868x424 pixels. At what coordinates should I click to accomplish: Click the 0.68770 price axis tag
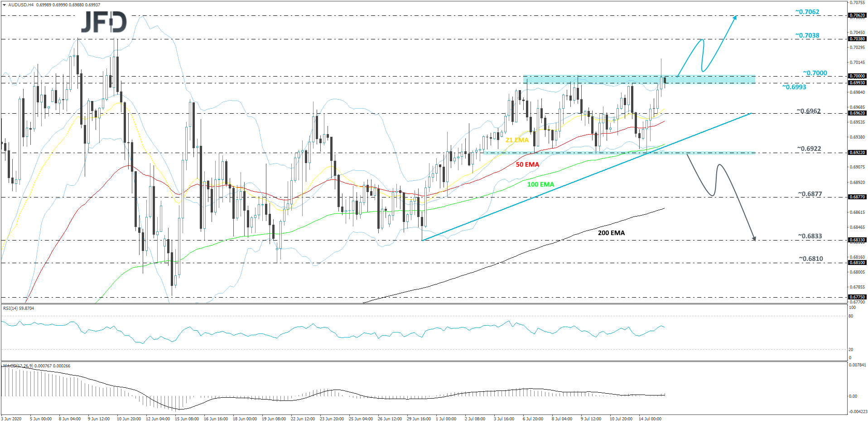coord(857,197)
